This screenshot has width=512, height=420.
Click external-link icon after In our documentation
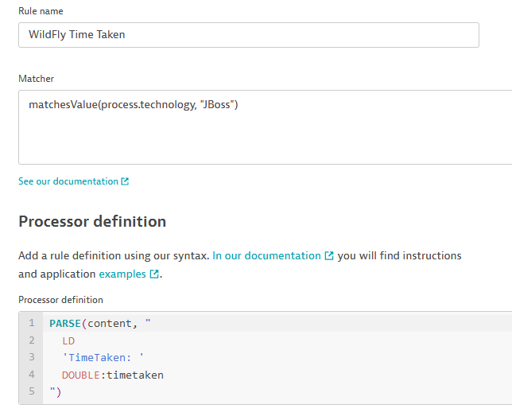329,255
